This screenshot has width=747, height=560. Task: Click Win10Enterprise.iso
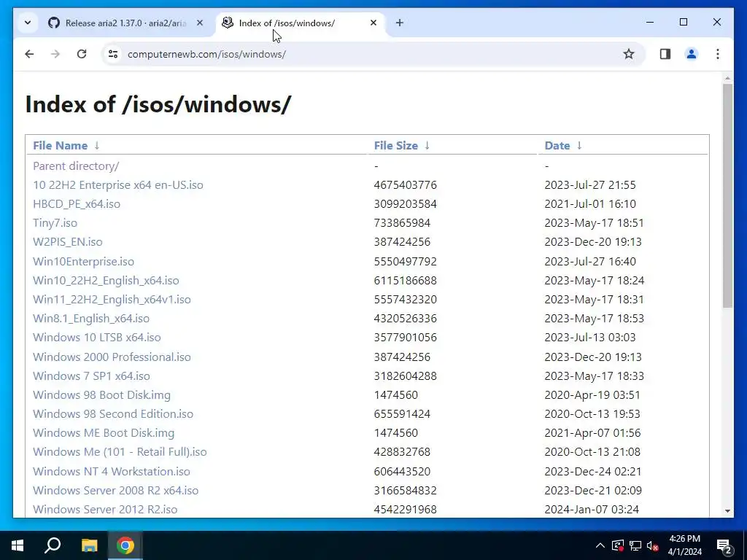pyautogui.click(x=83, y=262)
